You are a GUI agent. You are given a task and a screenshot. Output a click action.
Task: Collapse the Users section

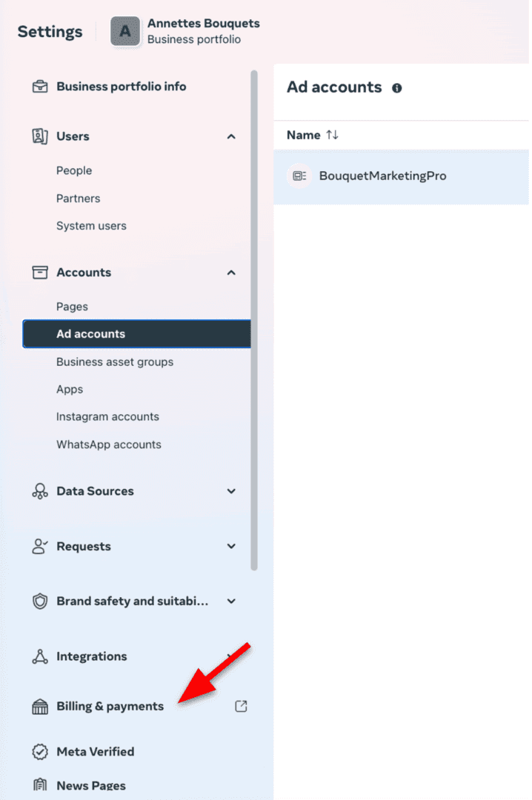(230, 136)
